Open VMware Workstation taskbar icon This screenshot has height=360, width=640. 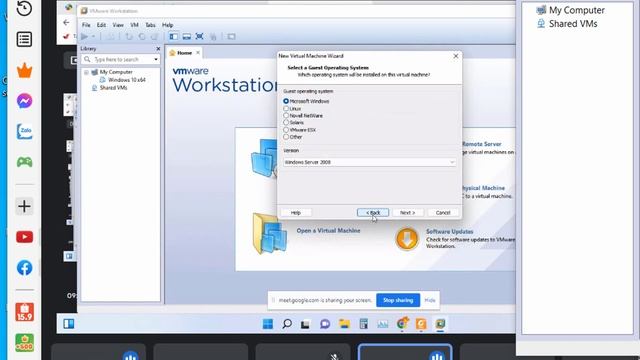coord(440,324)
